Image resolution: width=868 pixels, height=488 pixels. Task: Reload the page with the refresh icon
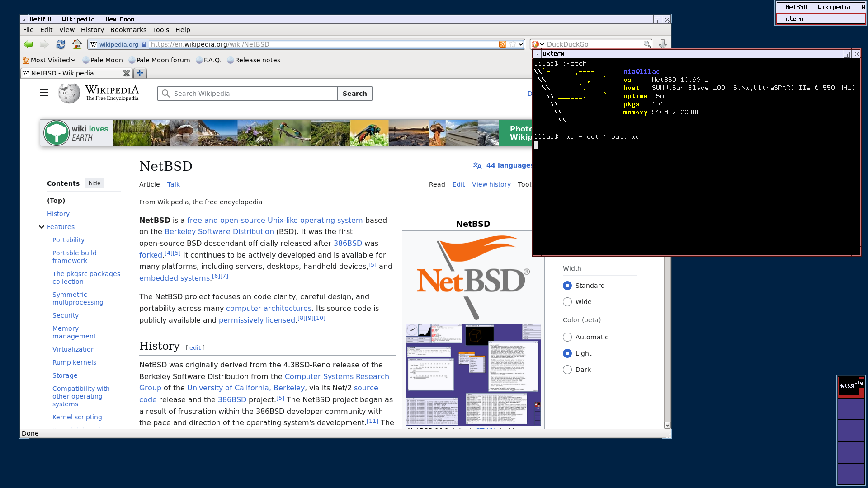[x=61, y=44]
